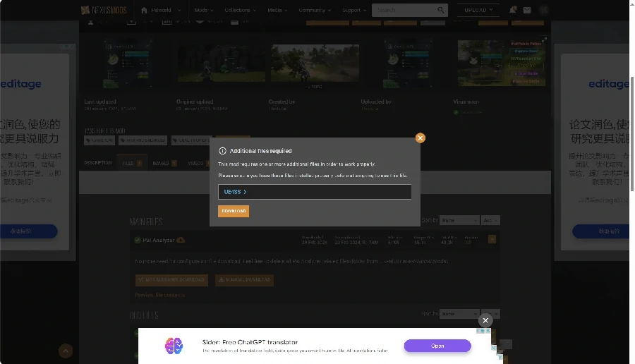The height and width of the screenshot is (364, 635).
Task: Switch to the Files tab
Action: [132, 163]
